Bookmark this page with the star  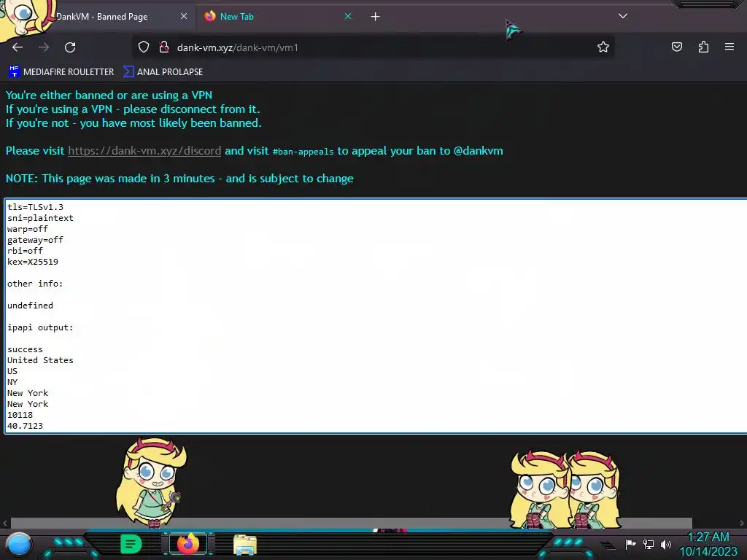click(x=603, y=47)
